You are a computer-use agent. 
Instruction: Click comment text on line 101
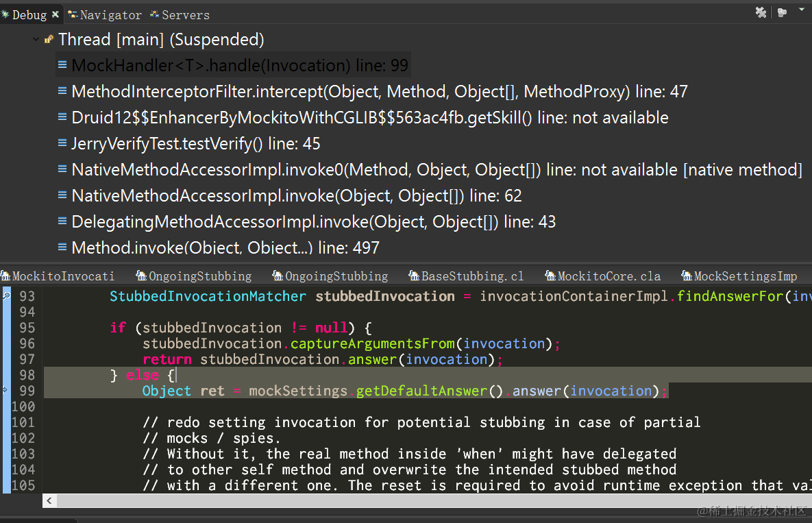point(421,422)
